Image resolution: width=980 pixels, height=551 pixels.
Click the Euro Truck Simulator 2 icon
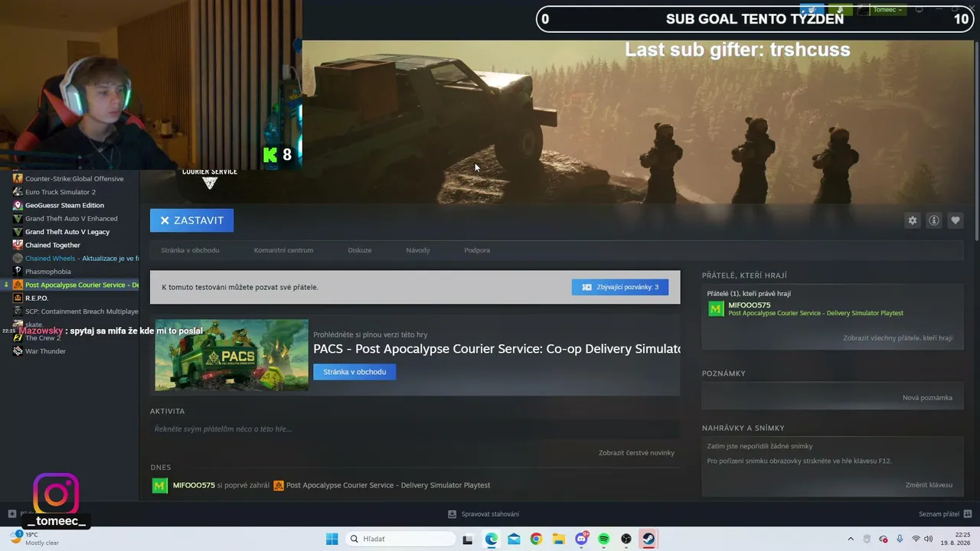pos(18,192)
